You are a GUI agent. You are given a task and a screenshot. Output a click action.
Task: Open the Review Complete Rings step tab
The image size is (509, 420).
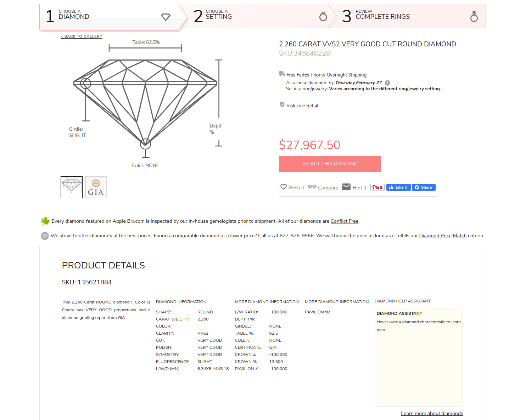click(407, 16)
